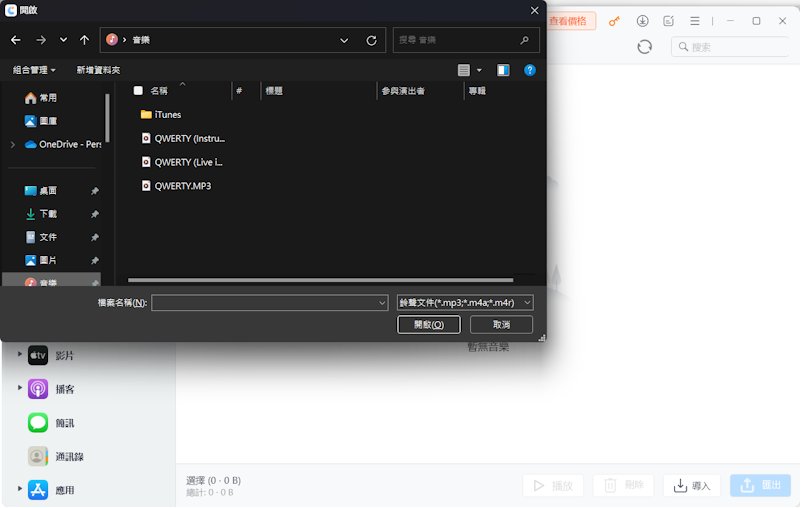
Task: Sort by the # column header
Action: click(239, 91)
